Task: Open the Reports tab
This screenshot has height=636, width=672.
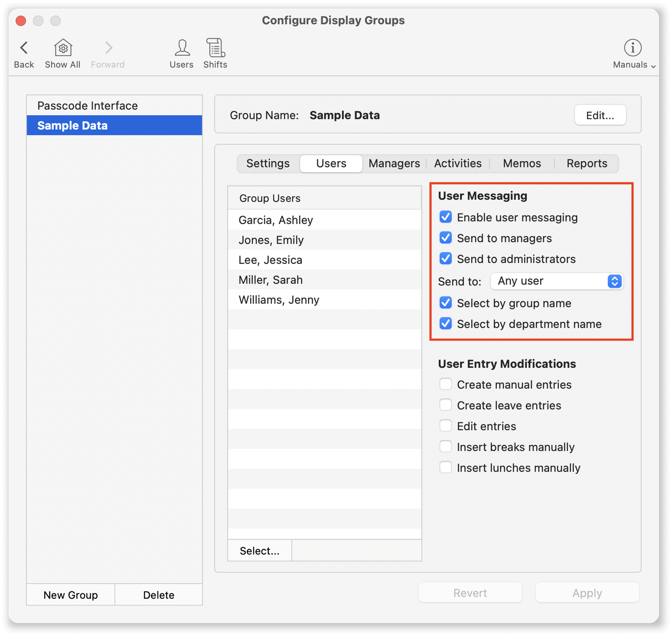Action: [587, 163]
